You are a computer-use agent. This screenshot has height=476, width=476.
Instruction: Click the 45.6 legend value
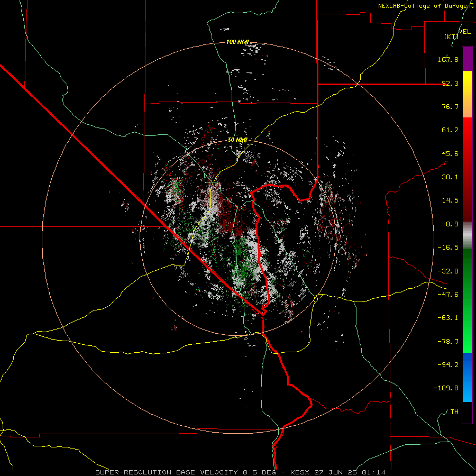[450, 153]
